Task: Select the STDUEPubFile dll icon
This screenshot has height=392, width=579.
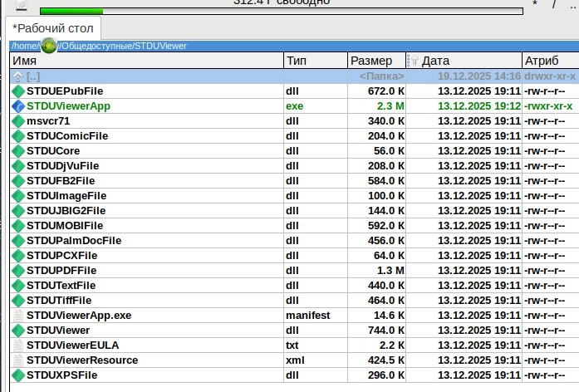Action: tap(19, 91)
